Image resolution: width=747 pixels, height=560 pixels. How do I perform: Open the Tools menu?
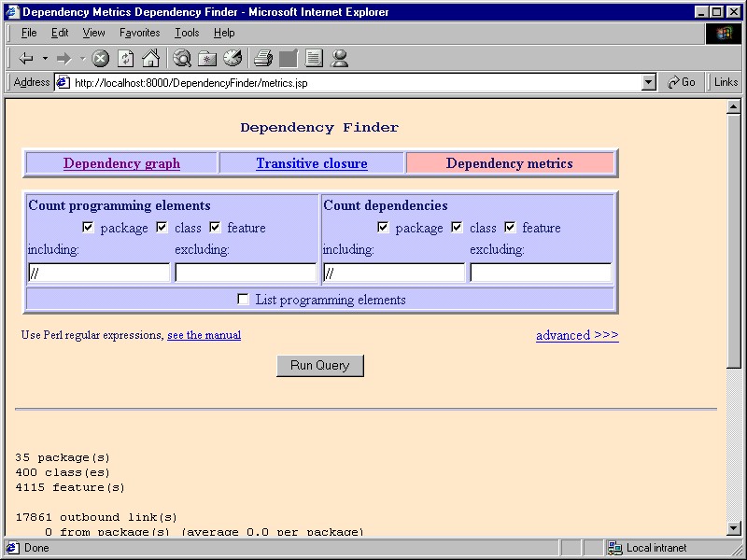(x=187, y=33)
